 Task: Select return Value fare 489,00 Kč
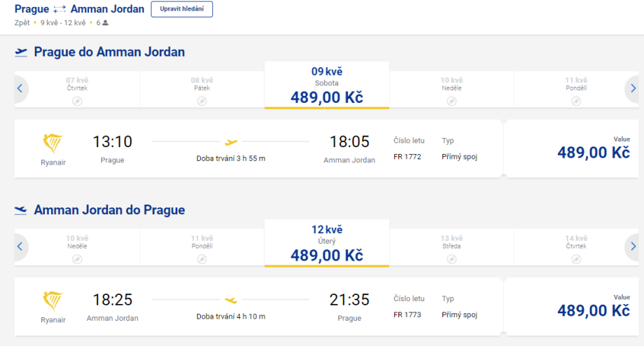click(594, 307)
